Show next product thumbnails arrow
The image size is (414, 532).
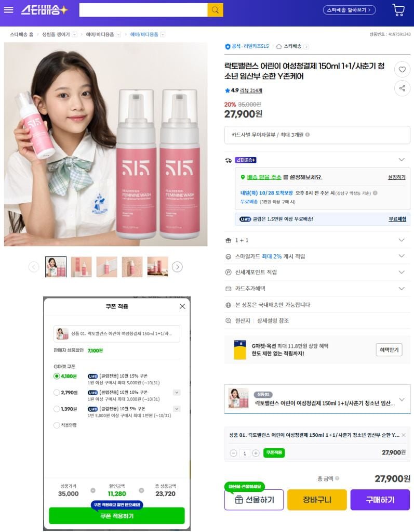tap(177, 267)
